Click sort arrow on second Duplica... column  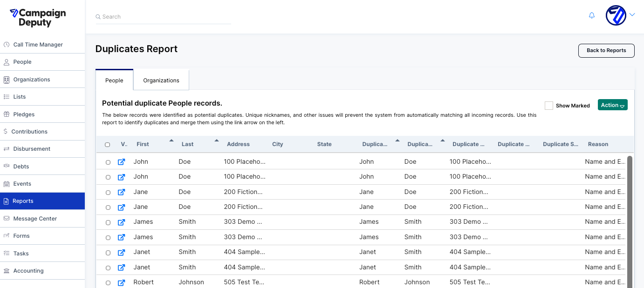pyautogui.click(x=443, y=140)
